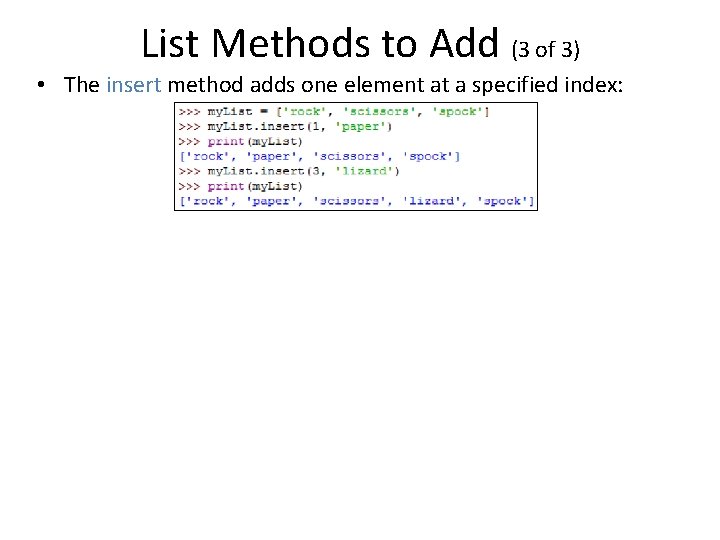Click the 'myList.insert(3, 'lizard')' code line

click(x=289, y=171)
